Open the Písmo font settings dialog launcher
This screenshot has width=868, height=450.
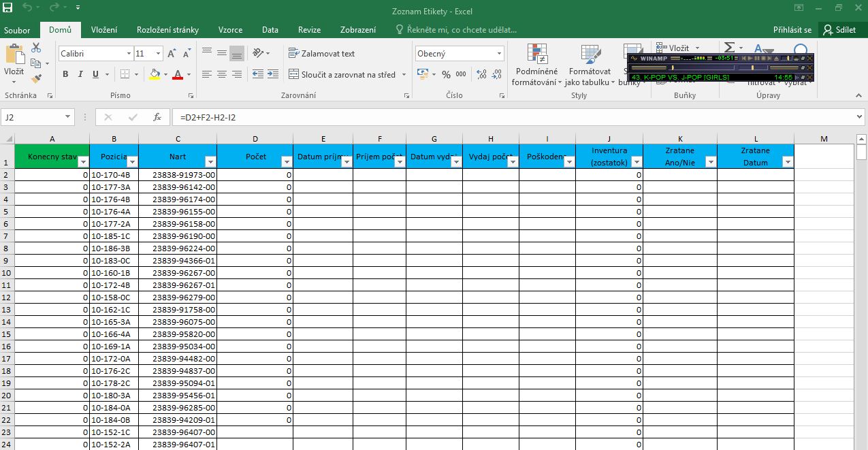[191, 96]
